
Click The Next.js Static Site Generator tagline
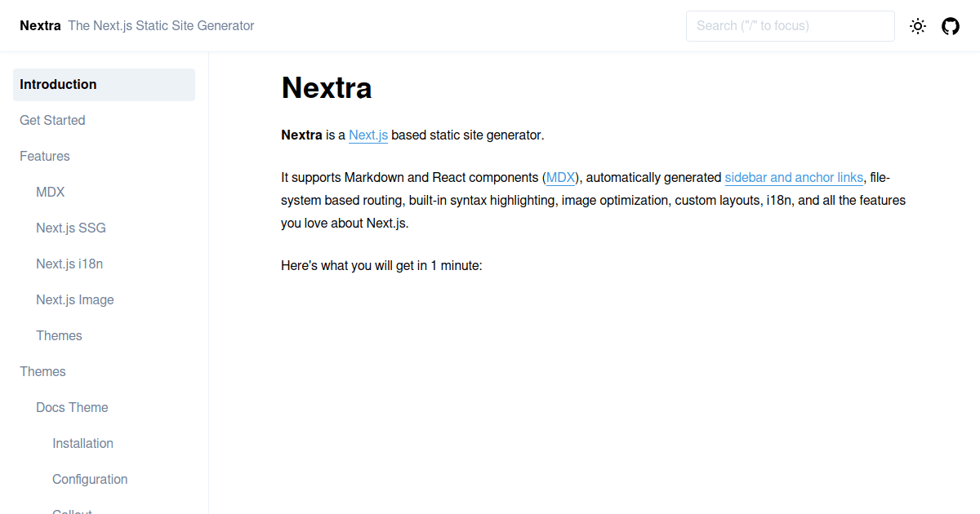(161, 26)
